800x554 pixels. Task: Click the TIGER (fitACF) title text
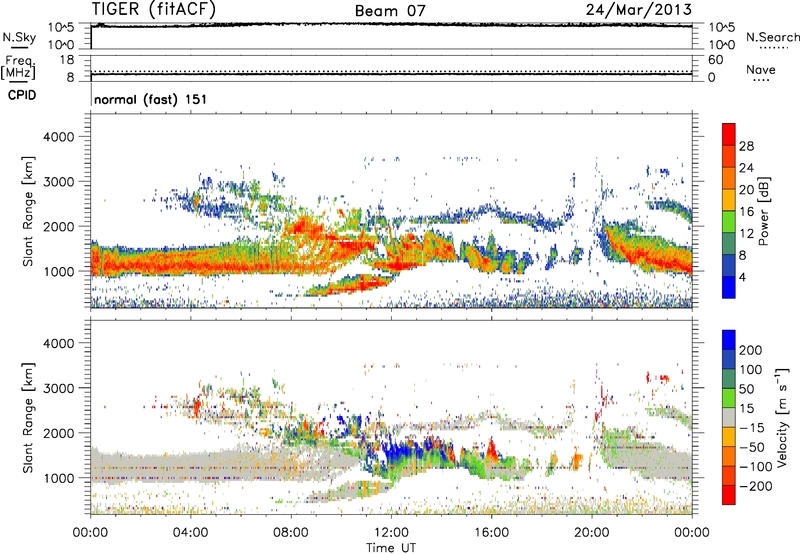click(154, 10)
